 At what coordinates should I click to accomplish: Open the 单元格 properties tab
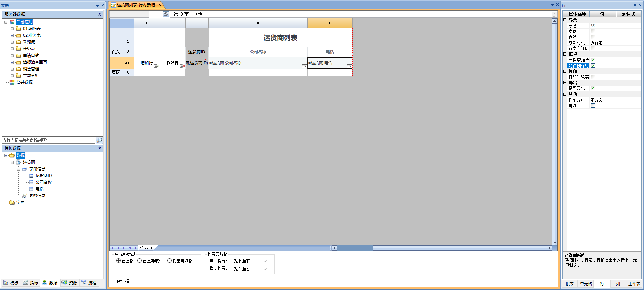[586, 284]
